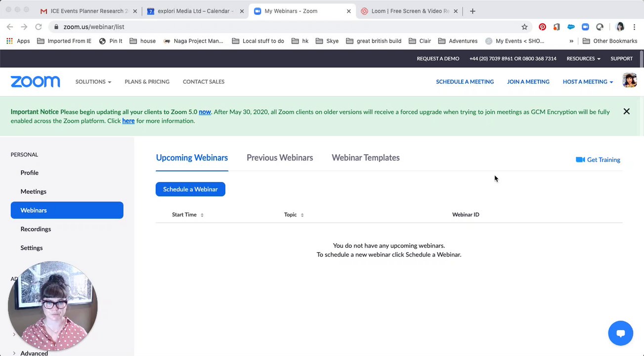
Task: Bookmark this page with the star icon
Action: [x=524, y=27]
